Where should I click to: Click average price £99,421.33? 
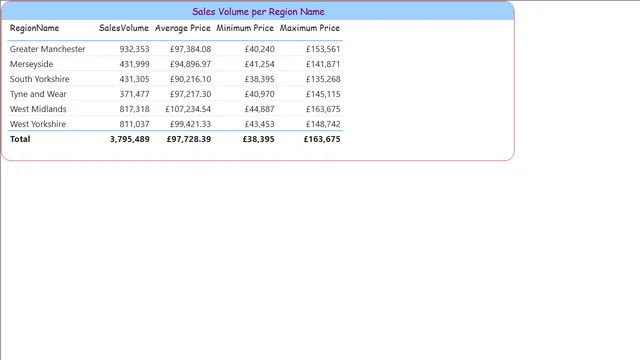(x=191, y=124)
